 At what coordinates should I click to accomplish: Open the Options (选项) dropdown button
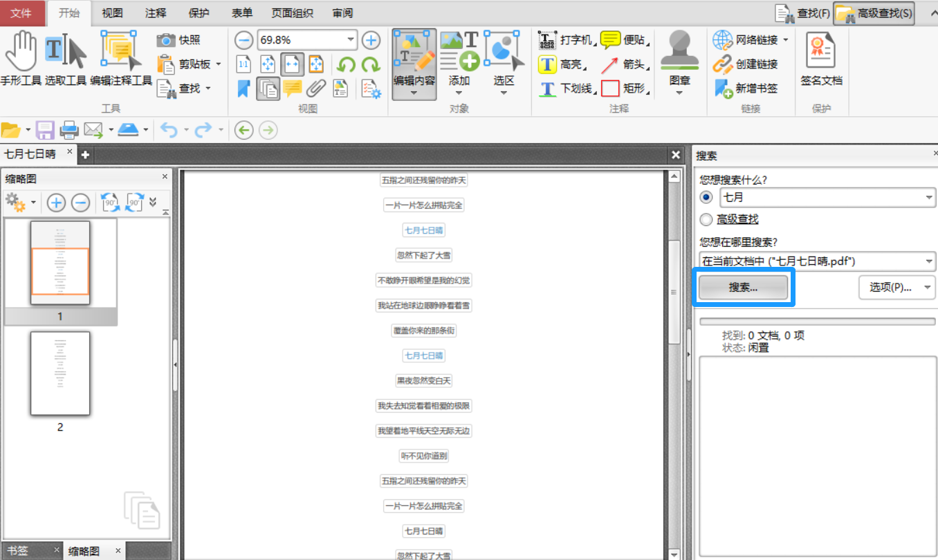tap(896, 287)
